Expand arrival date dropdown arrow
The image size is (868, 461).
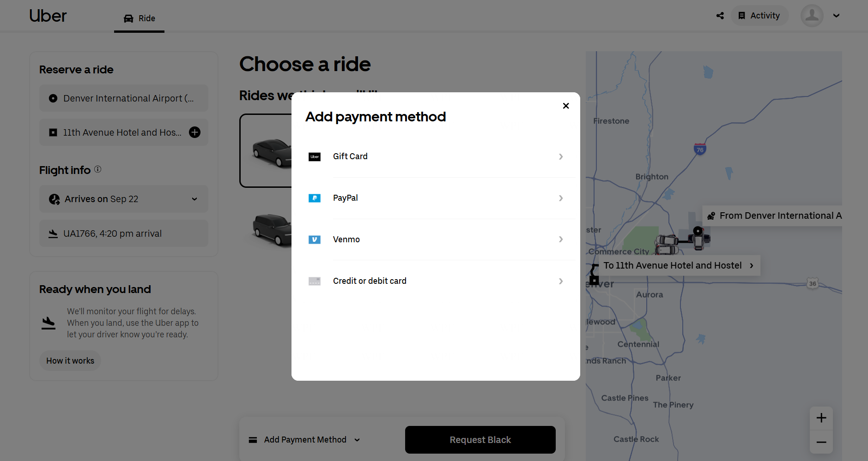click(x=194, y=199)
